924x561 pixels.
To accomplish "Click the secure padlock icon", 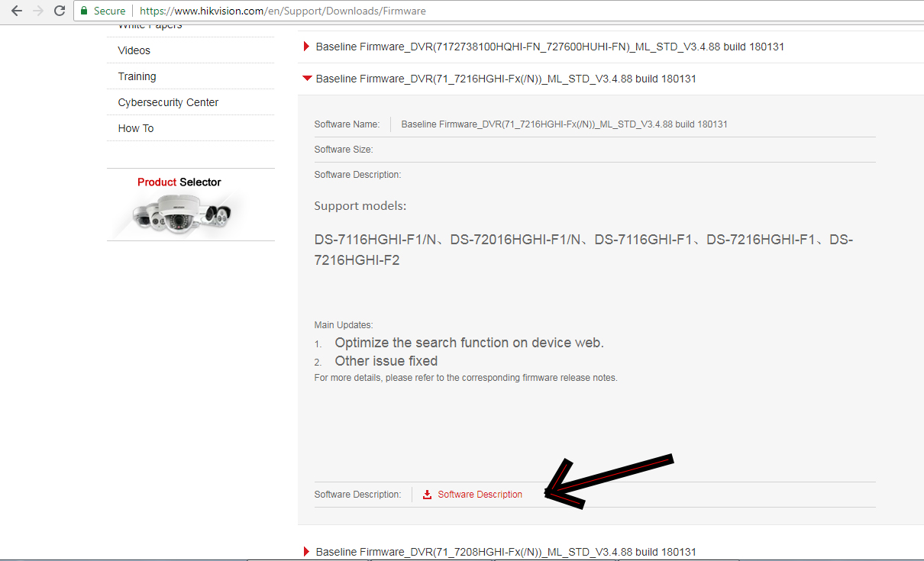I will [85, 11].
